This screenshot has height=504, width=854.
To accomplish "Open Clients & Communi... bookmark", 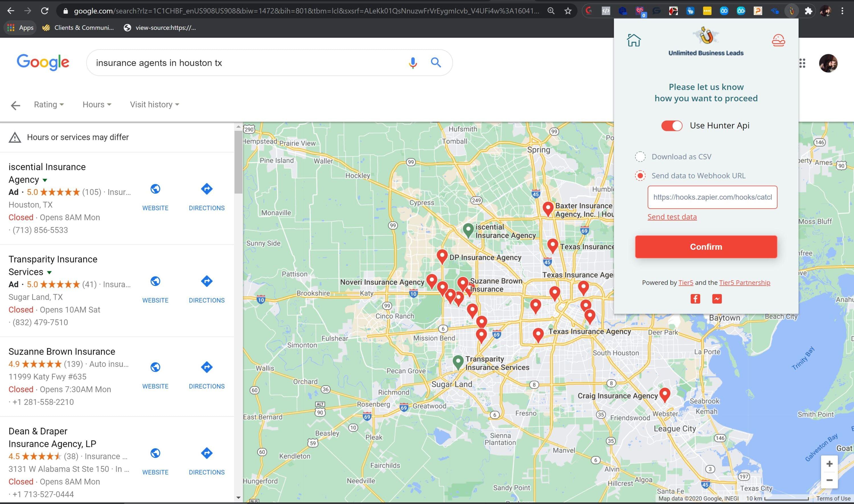I will pyautogui.click(x=78, y=28).
